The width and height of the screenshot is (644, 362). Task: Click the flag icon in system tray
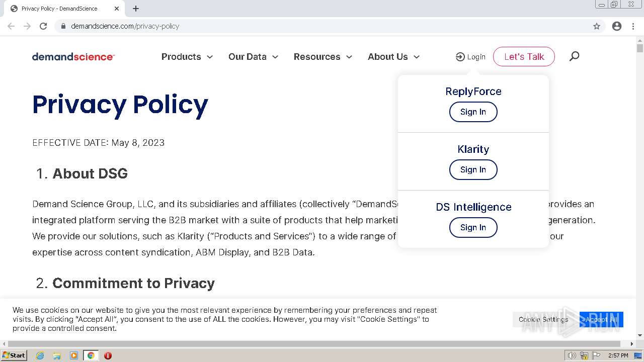[596, 355]
